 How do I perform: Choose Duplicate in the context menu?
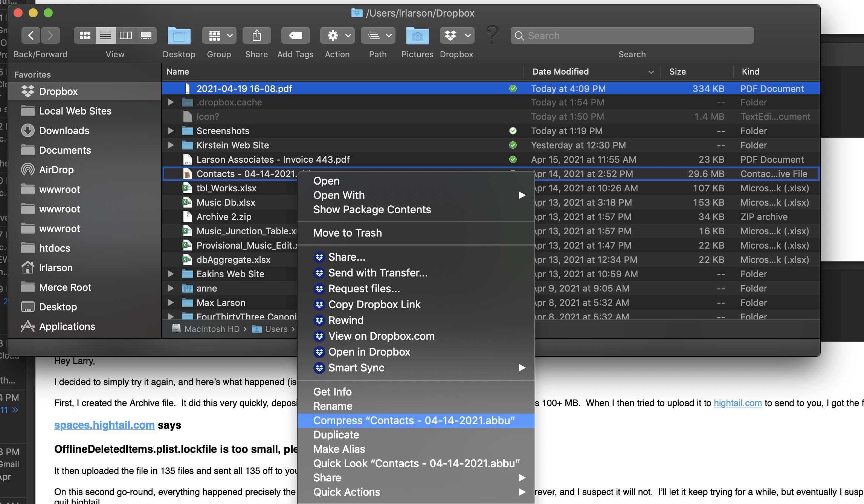point(416,435)
